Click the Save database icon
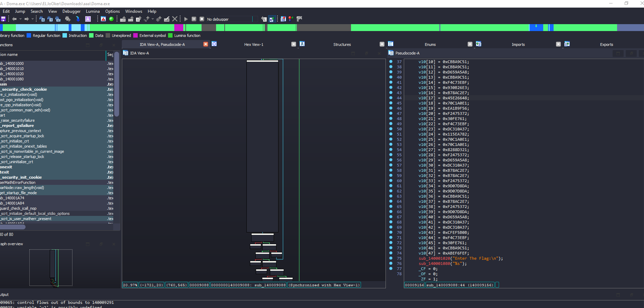Image resolution: width=644 pixels, height=308 pixels. tap(3, 19)
